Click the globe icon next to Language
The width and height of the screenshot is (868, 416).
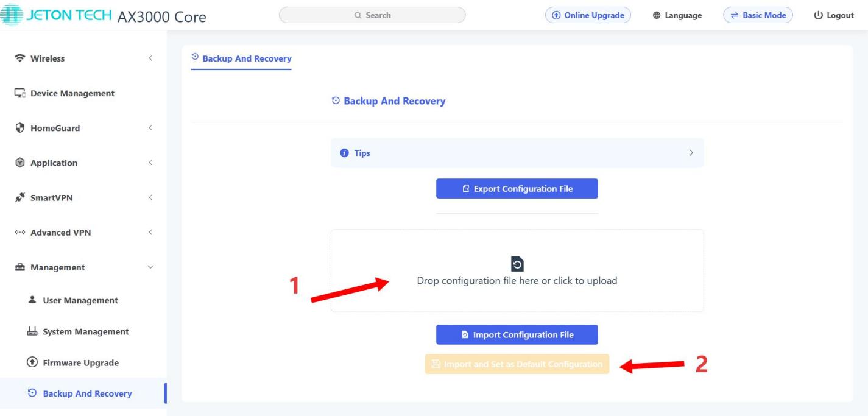657,16
